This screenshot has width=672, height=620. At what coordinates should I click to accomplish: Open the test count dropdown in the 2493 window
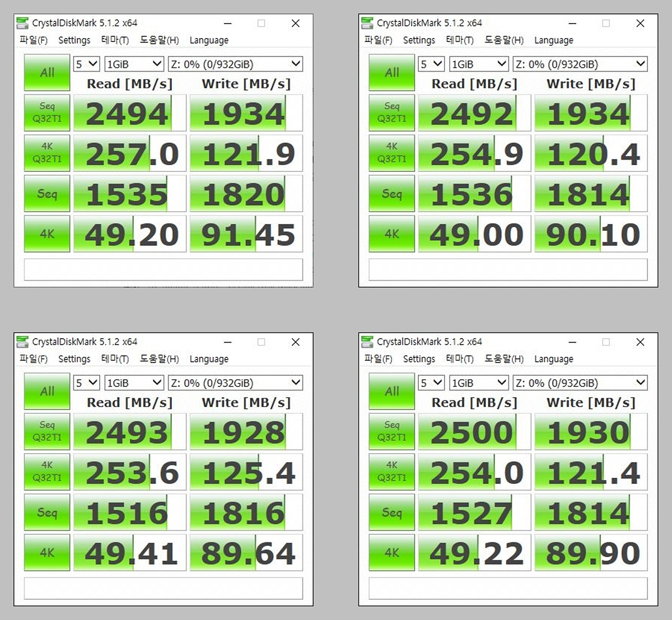87,383
